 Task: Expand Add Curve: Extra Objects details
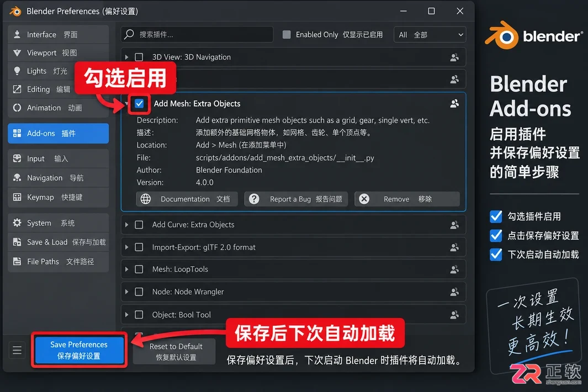(127, 225)
